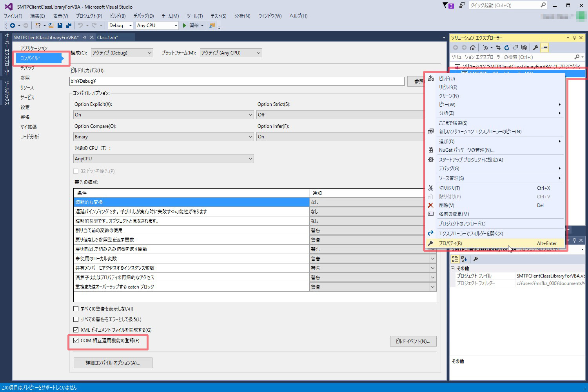Click the Solution Explorer Home icon

[x=473, y=47]
